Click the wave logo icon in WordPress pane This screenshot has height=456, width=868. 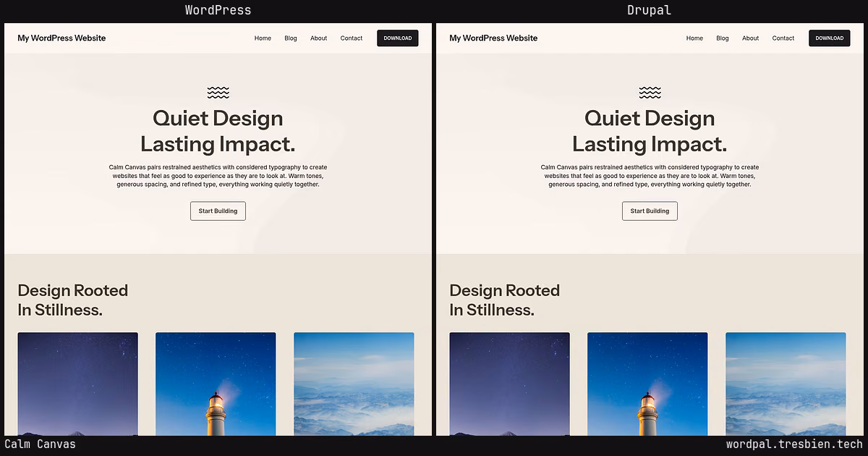click(218, 93)
